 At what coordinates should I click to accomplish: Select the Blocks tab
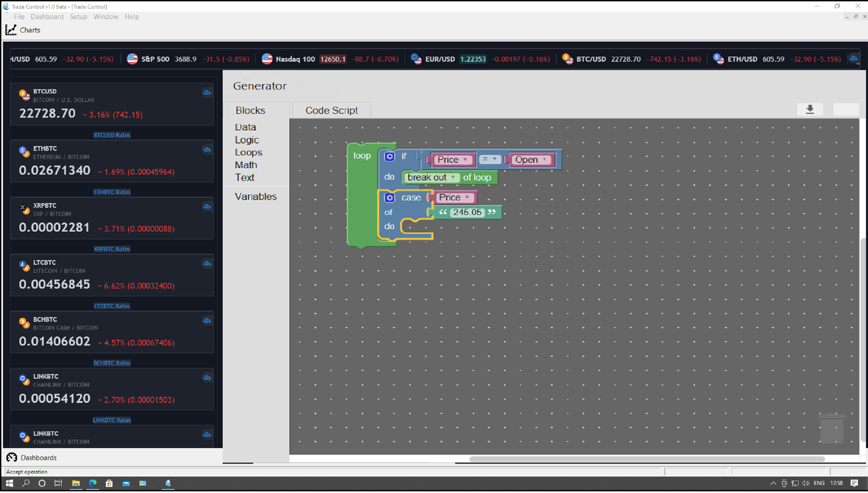250,110
